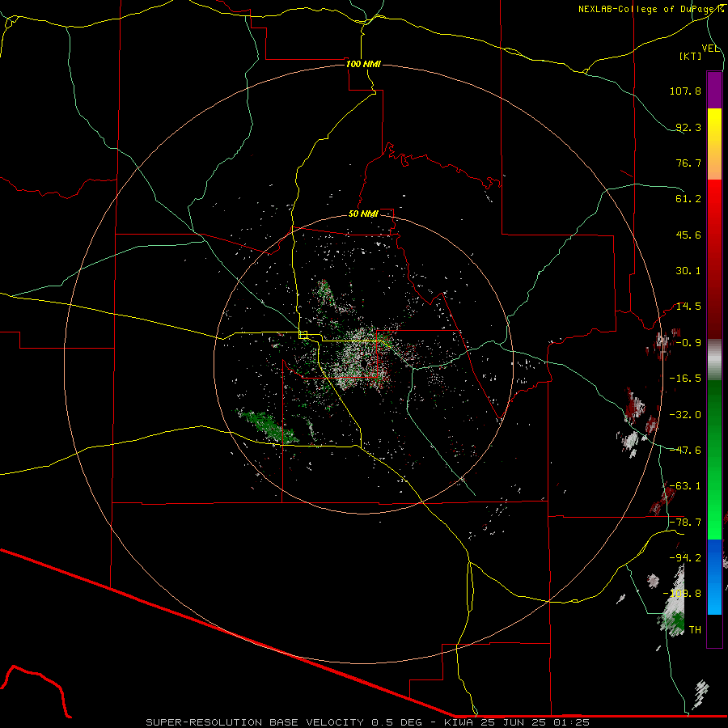
Task: Select the 45.6 velocity scale value
Action: [x=688, y=235]
